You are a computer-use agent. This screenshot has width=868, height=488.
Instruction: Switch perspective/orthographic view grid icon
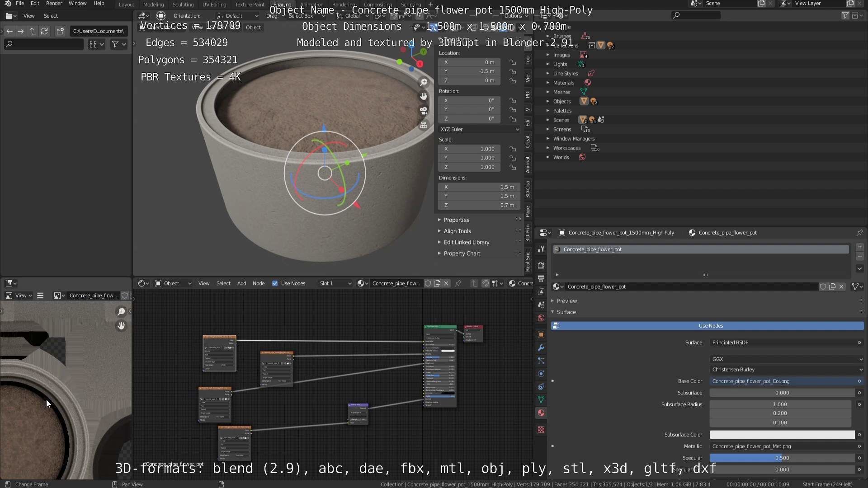424,125
